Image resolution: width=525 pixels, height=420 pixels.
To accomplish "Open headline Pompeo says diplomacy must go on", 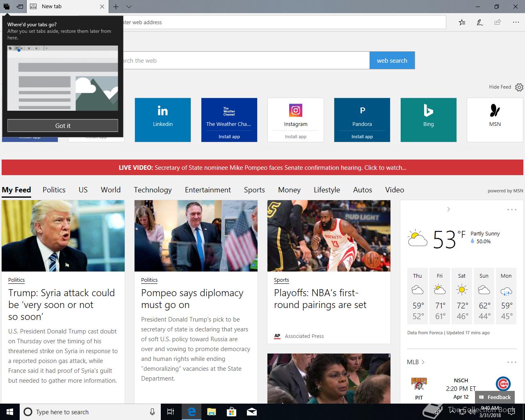I will 192,299.
